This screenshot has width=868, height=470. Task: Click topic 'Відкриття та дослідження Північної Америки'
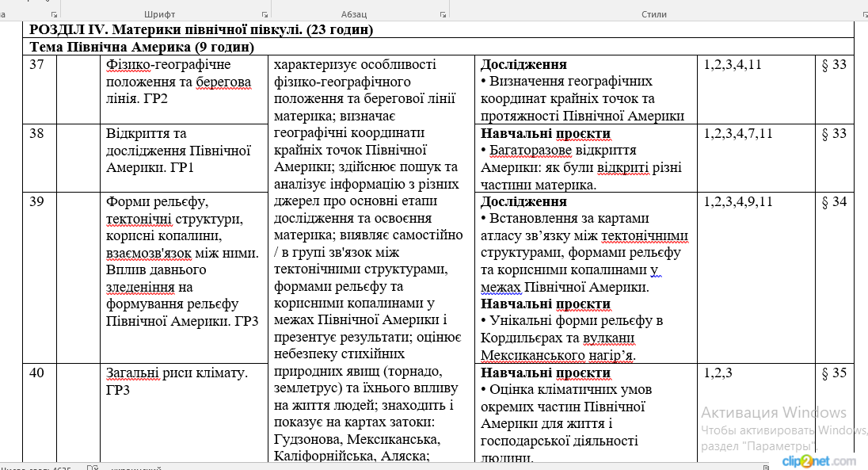[178, 151]
